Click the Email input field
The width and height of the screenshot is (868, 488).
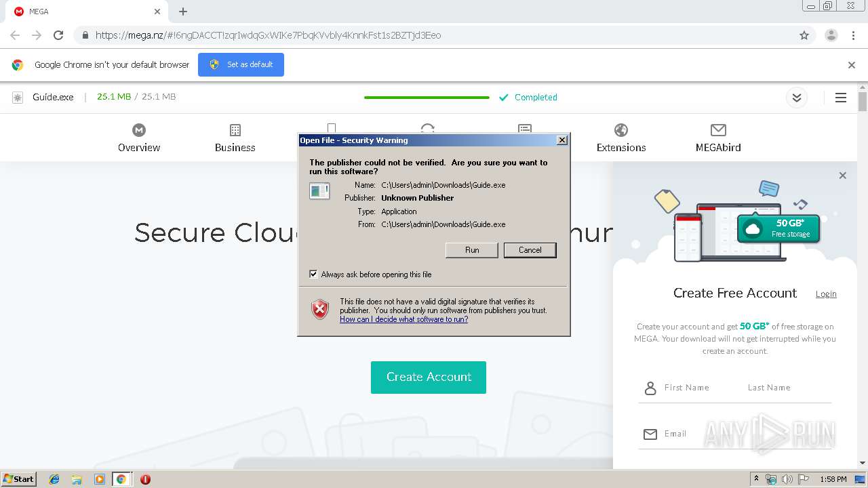coord(735,434)
